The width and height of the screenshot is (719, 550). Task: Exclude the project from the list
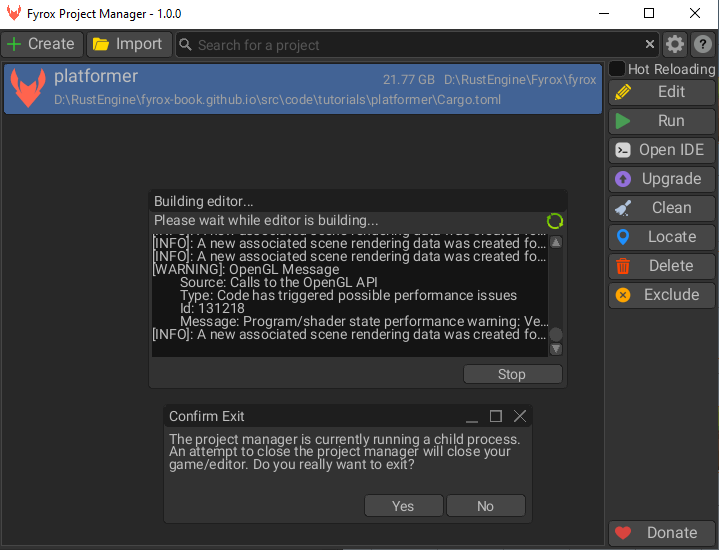(x=662, y=295)
